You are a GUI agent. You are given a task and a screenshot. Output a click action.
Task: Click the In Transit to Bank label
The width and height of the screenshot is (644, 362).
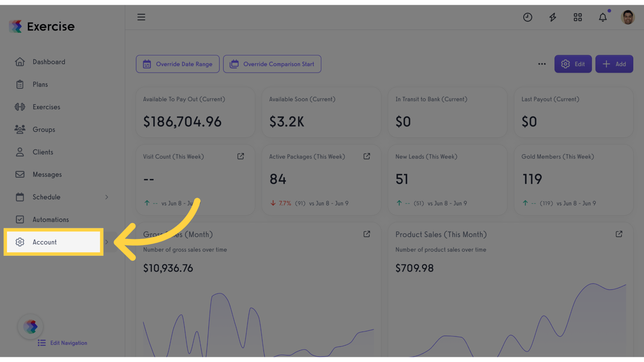431,99
